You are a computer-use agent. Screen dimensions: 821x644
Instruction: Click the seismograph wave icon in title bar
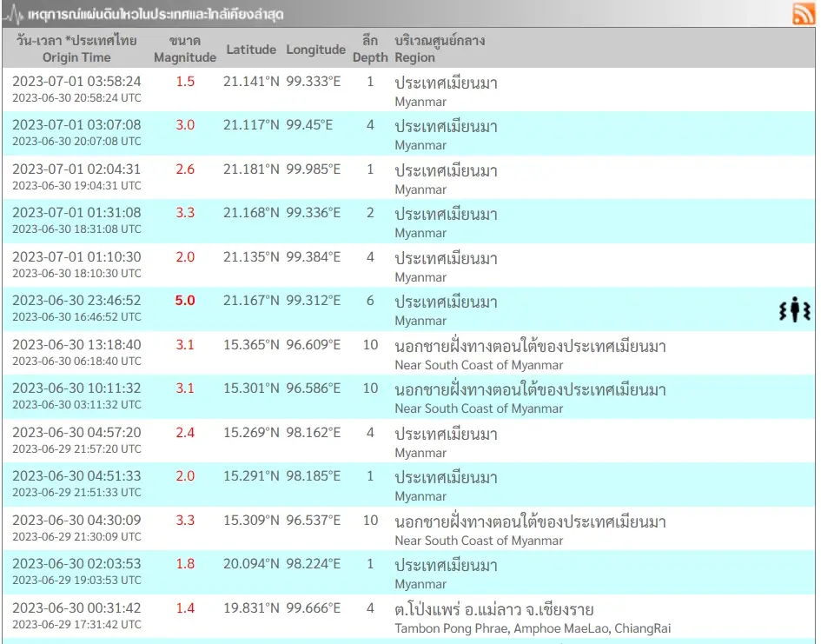14,14
